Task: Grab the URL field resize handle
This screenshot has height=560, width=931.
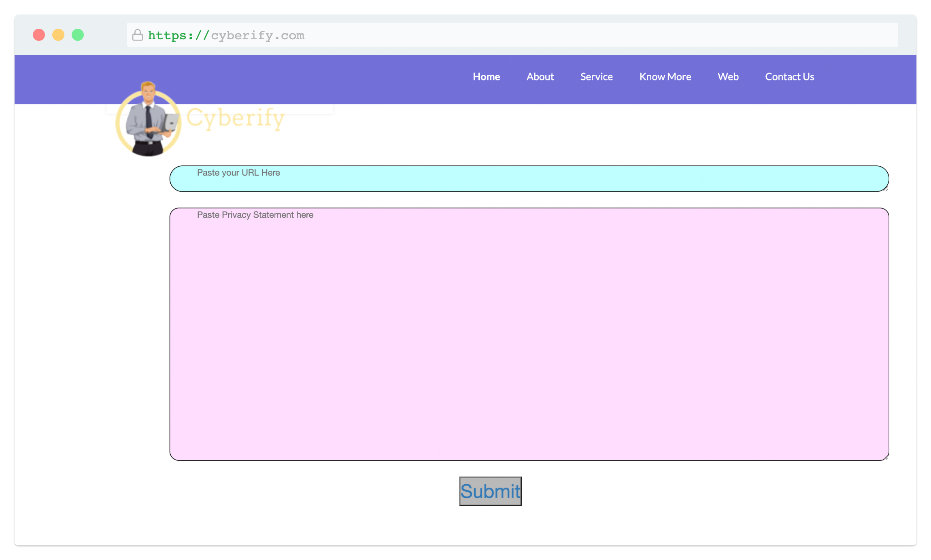Action: pyautogui.click(x=886, y=189)
